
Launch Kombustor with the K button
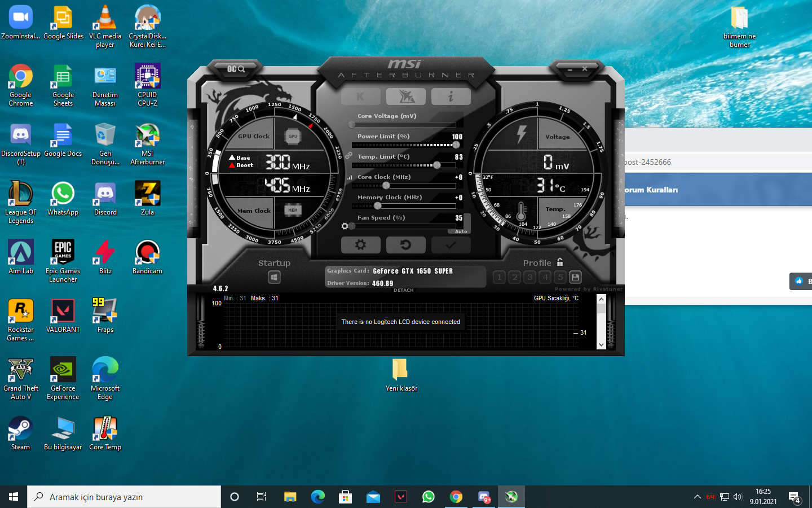tap(360, 97)
